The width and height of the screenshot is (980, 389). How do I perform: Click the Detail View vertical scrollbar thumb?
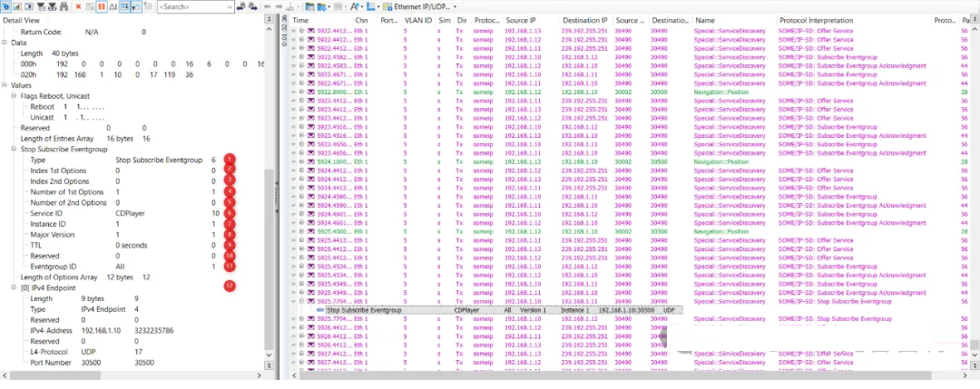click(x=269, y=259)
